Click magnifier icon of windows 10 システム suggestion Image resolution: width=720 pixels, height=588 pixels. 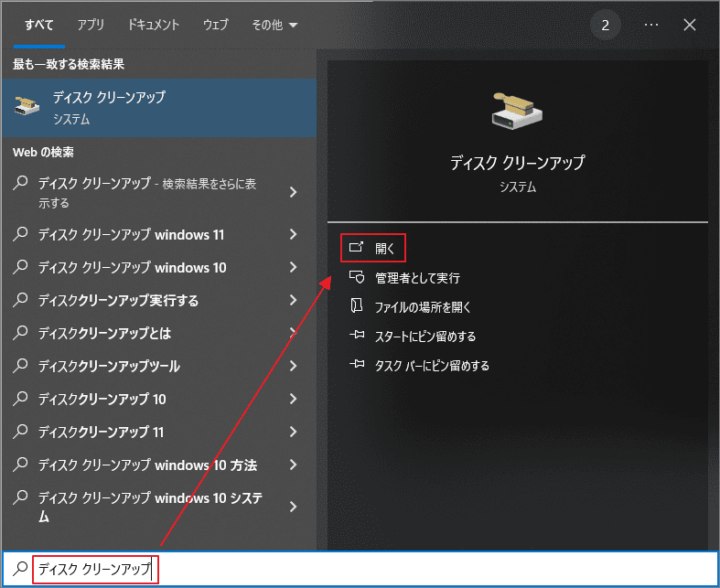pos(20,497)
